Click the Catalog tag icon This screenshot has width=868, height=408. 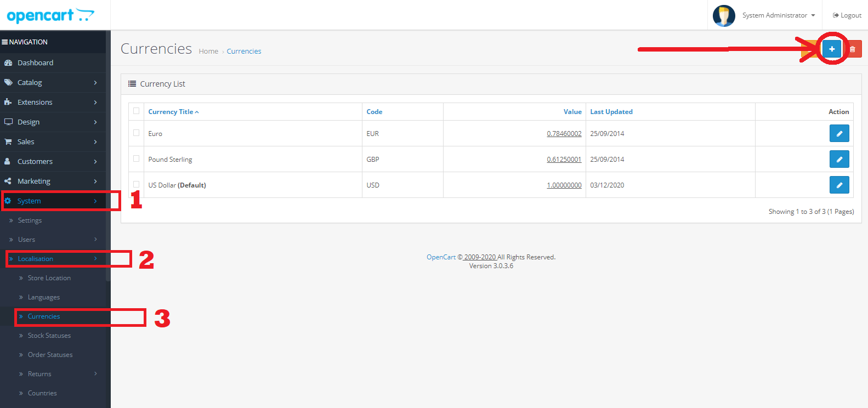[x=8, y=82]
